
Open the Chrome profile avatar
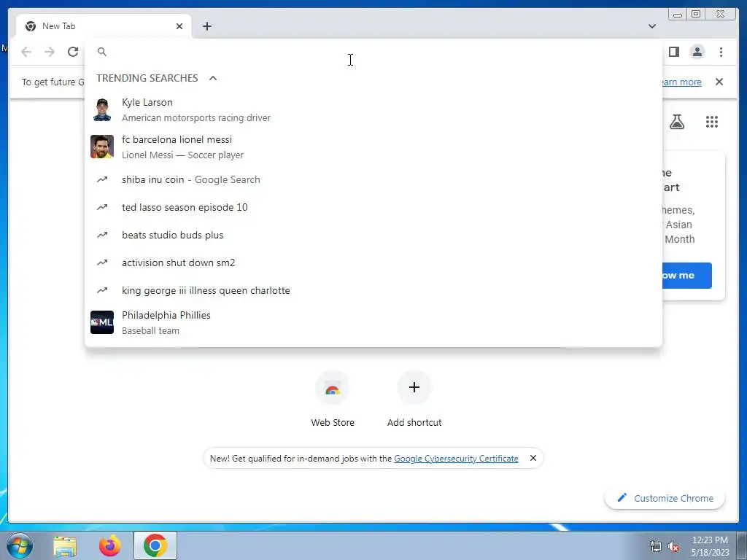(x=697, y=52)
